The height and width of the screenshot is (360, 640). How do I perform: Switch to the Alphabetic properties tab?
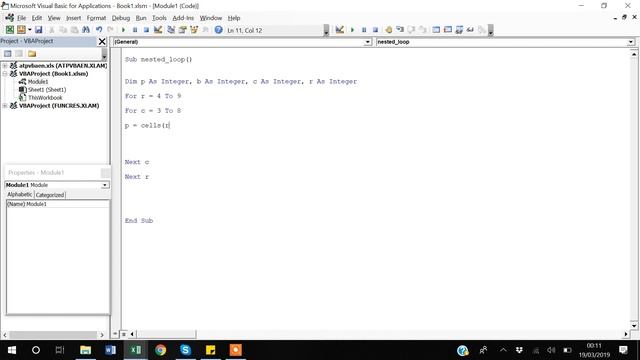click(20, 195)
